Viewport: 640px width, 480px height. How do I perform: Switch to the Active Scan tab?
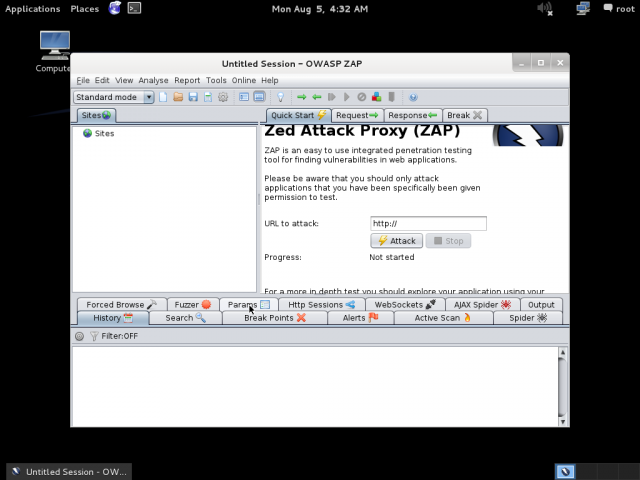(443, 318)
